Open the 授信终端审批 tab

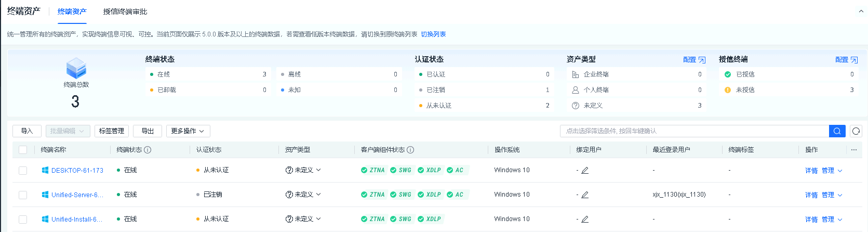tap(125, 11)
